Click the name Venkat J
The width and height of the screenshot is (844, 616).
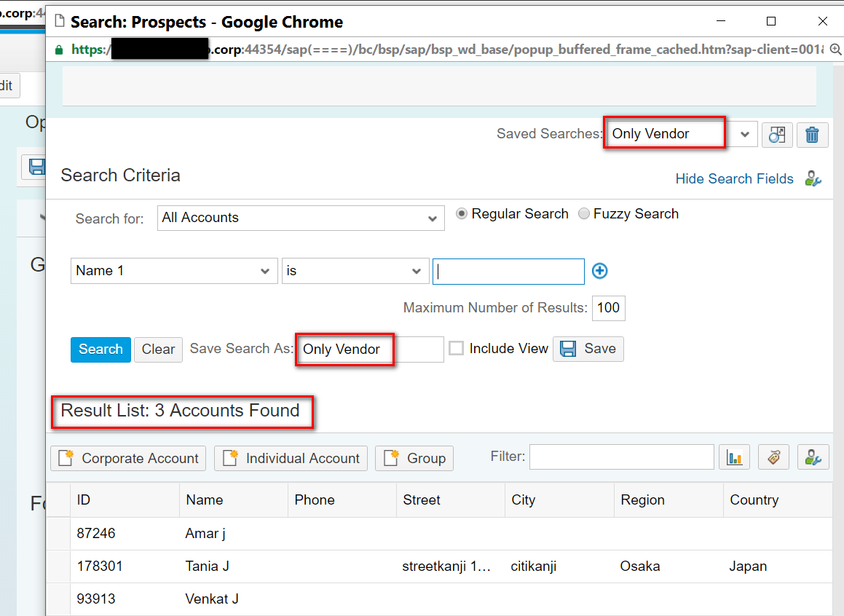pos(212,599)
